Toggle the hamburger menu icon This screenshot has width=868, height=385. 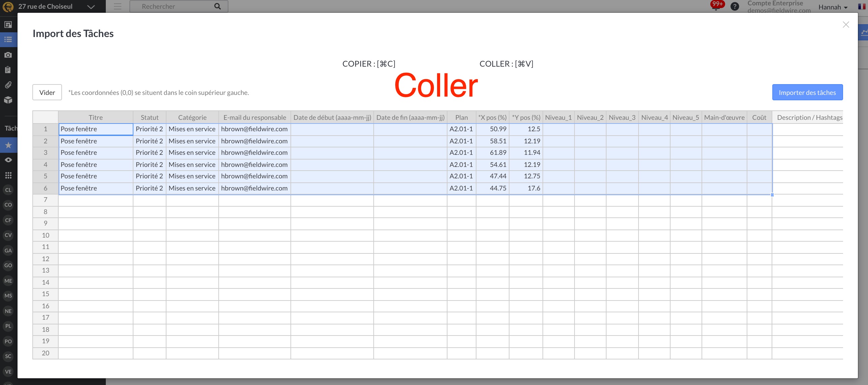(x=117, y=6)
